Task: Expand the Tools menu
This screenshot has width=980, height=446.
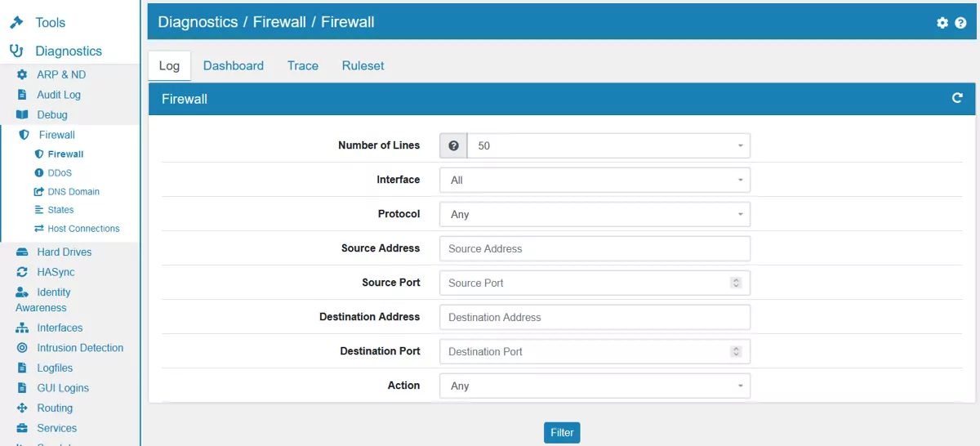Action: click(x=50, y=22)
